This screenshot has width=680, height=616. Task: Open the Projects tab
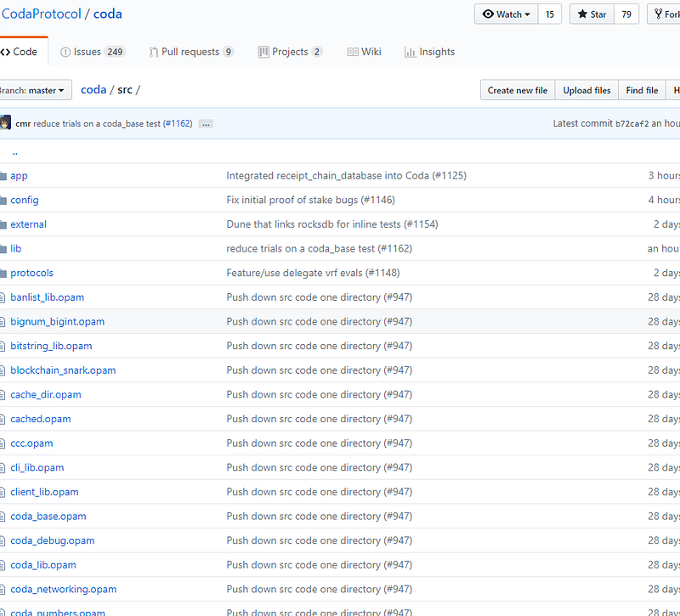(x=290, y=52)
